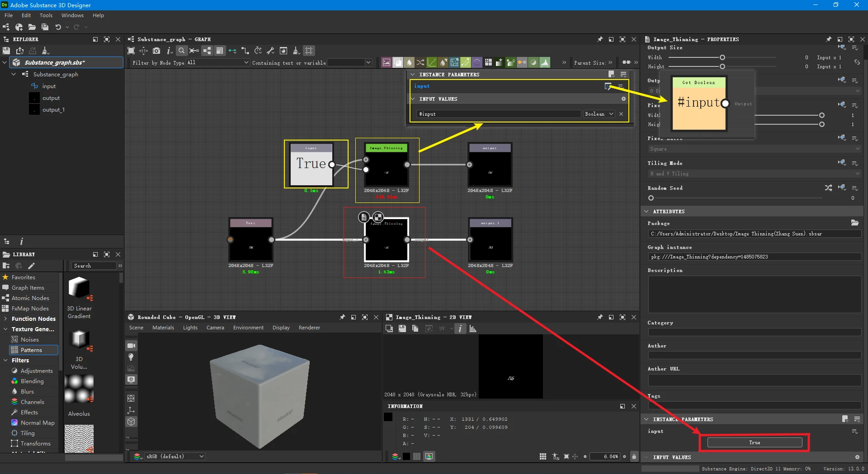The width and height of the screenshot is (868, 474).
Task: Click the Output Size Width slider handle
Action: (x=722, y=57)
